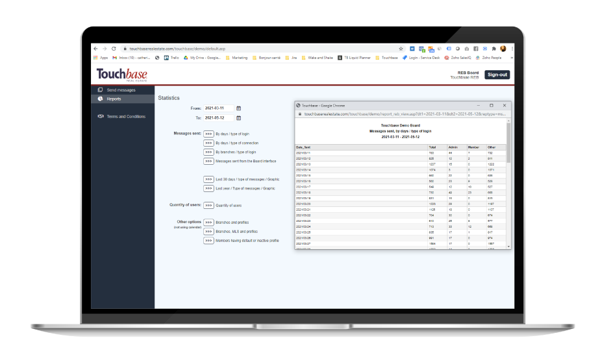
Task: Click the Touchbase Demo Board report title
Action: point(400,125)
